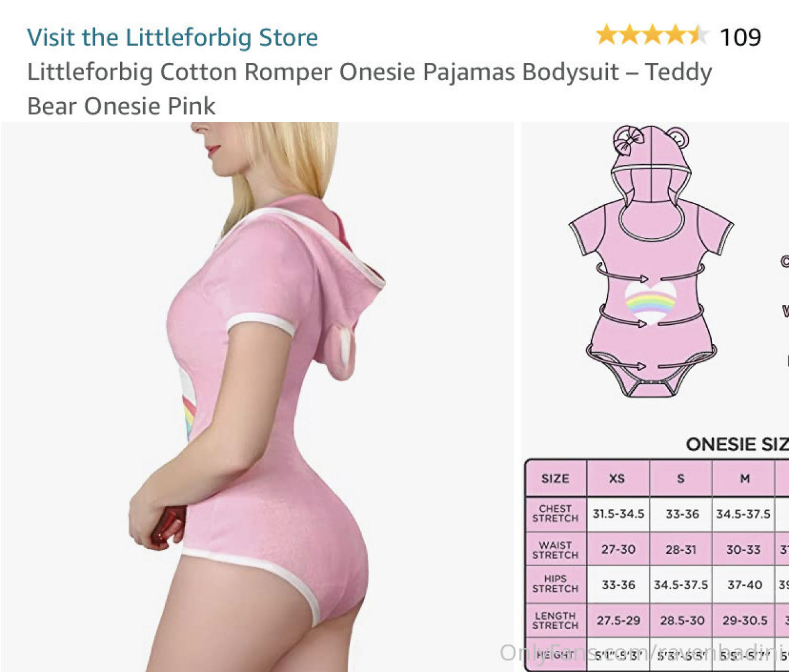Click the bow icon on hood diagram

point(628,141)
